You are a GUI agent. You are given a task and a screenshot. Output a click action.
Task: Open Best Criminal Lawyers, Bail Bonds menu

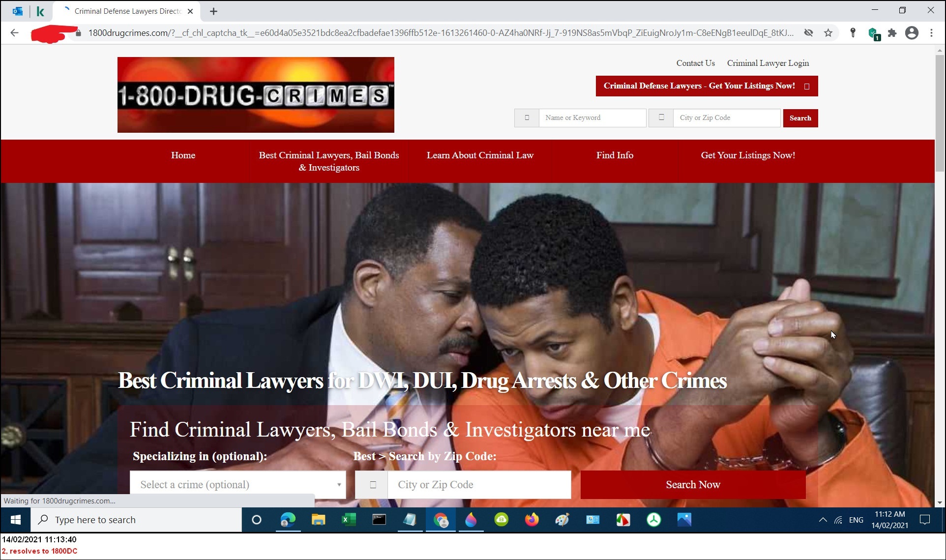pyautogui.click(x=328, y=161)
